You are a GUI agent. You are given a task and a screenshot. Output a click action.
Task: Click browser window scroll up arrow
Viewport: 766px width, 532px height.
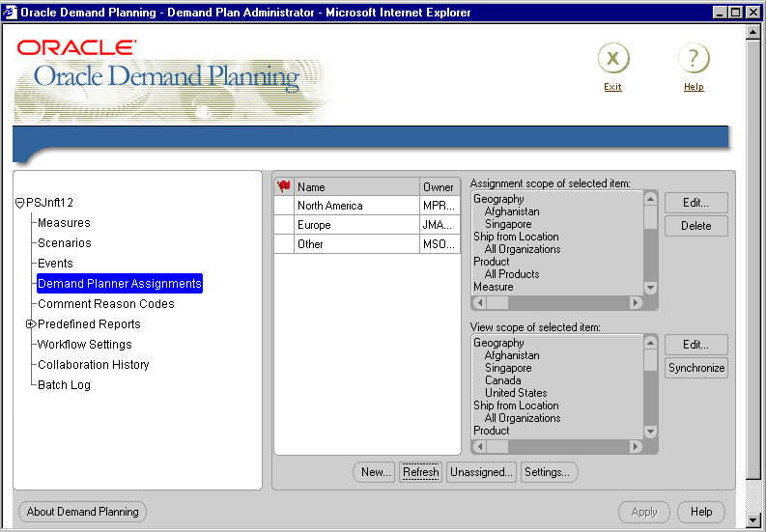(752, 33)
